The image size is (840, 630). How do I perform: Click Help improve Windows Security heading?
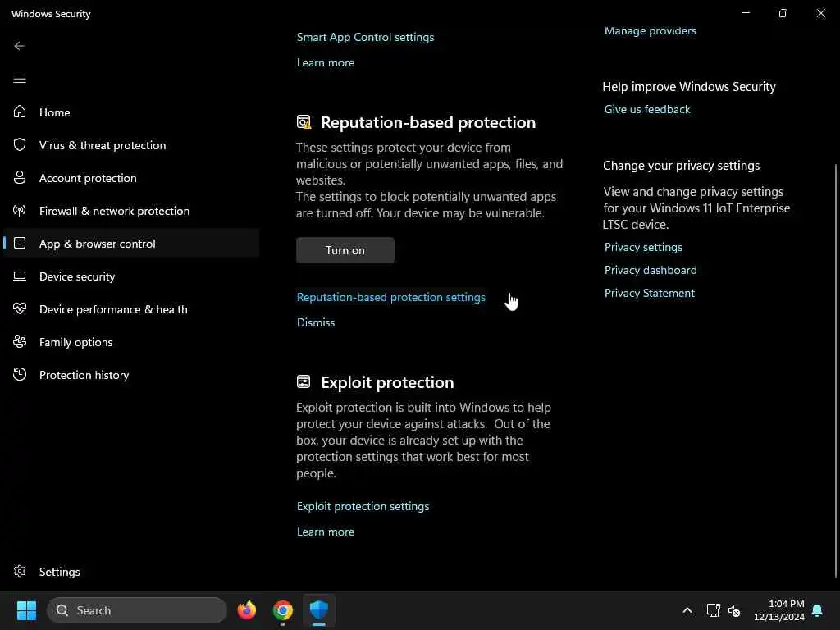(x=689, y=87)
